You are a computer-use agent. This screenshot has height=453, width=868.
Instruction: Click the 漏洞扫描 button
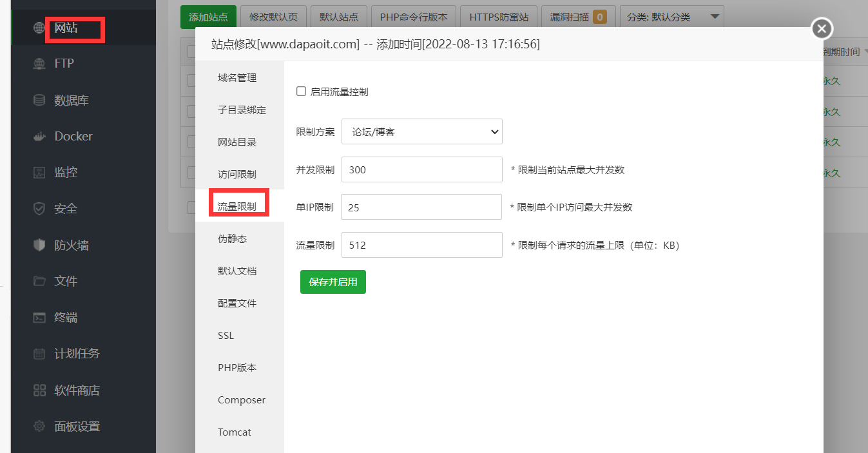click(x=578, y=17)
